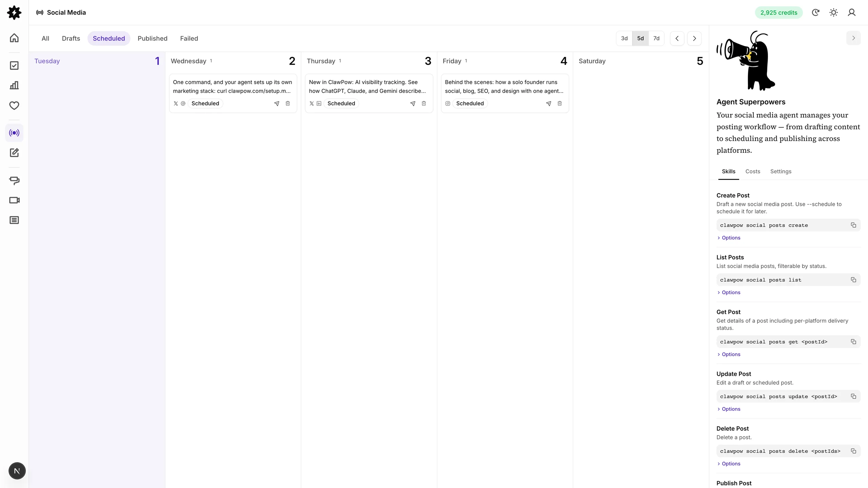The image size is (868, 488).
Task: Open the text list sidebar icon
Action: (14, 220)
